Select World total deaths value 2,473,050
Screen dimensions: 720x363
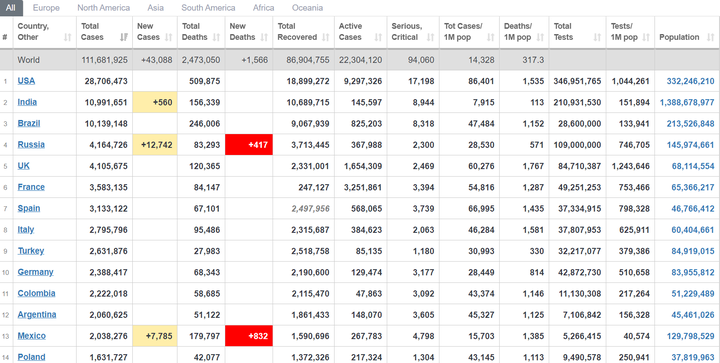click(201, 60)
